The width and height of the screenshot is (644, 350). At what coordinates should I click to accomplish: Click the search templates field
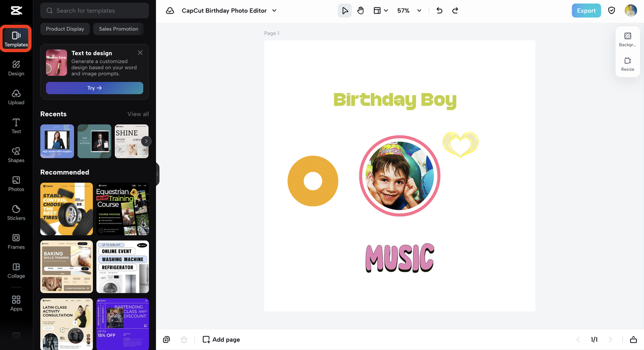pyautogui.click(x=95, y=11)
